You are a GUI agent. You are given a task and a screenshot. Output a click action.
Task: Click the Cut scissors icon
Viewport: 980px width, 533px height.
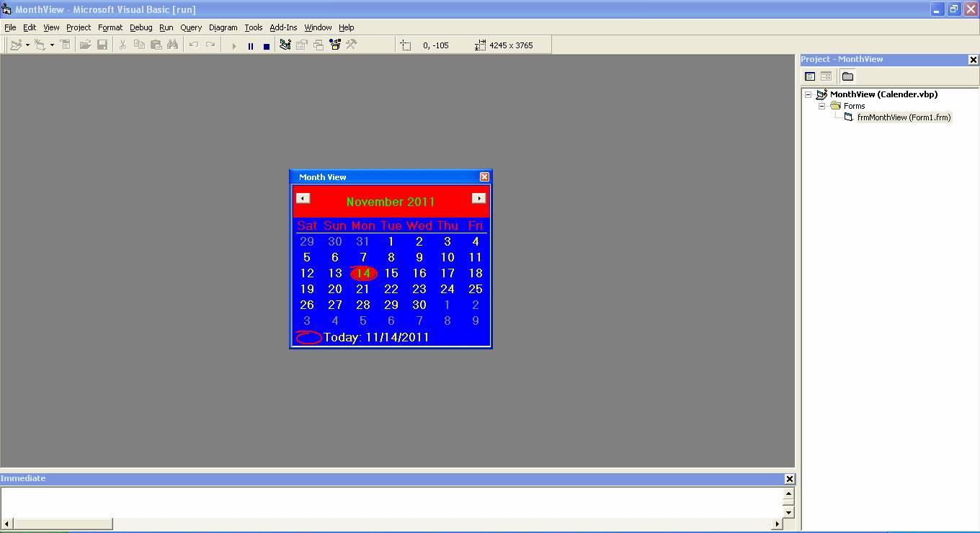click(122, 45)
